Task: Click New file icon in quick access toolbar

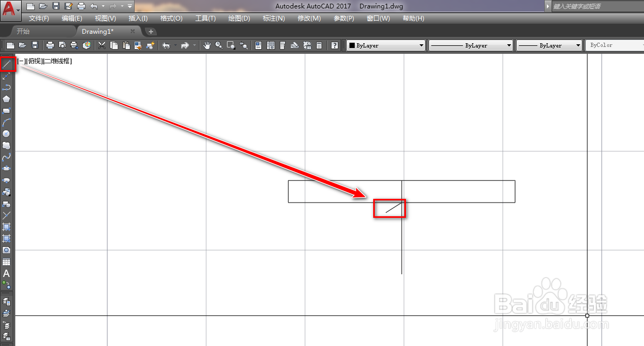Action: [31, 6]
